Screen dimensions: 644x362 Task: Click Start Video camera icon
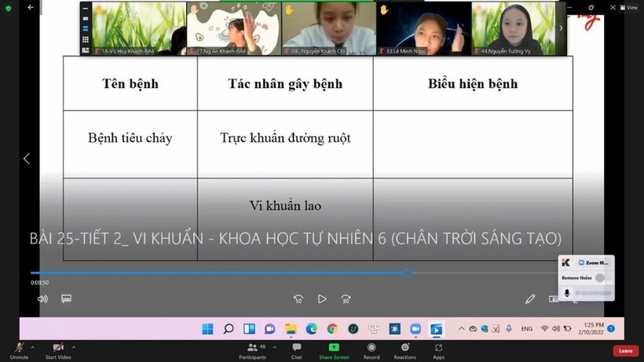pyautogui.click(x=58, y=348)
